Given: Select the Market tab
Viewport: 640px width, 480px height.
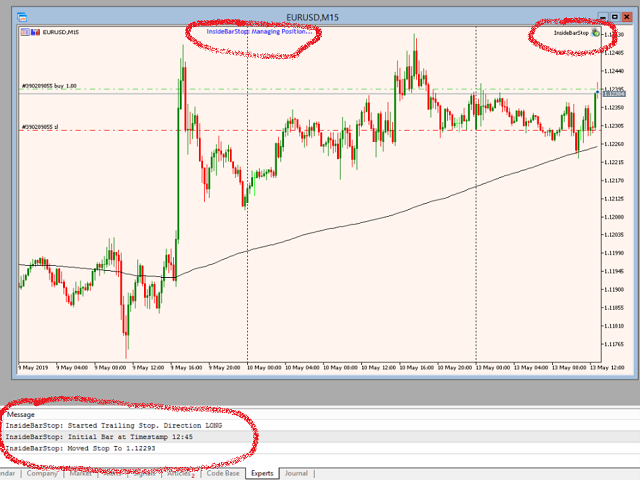Looking at the screenshot, I should 80,473.
